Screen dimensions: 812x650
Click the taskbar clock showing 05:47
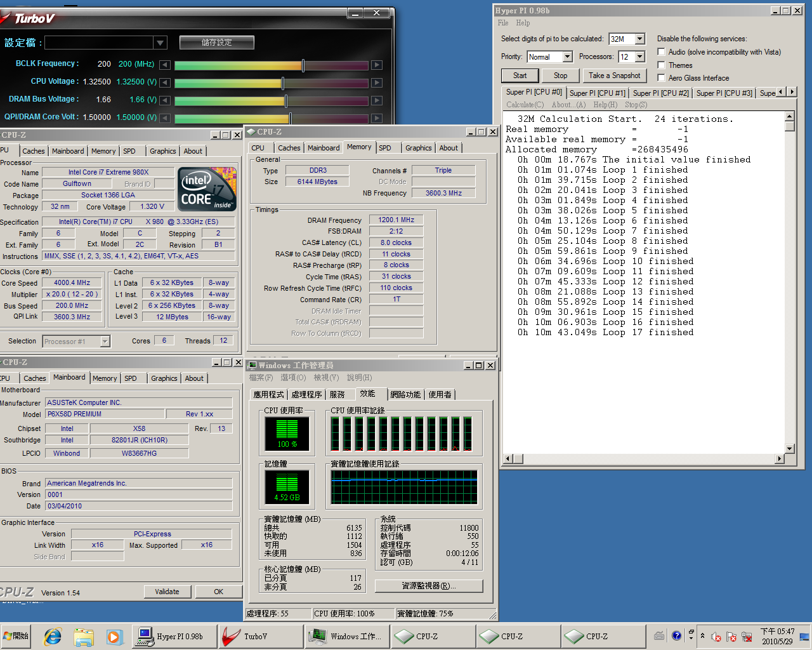tap(777, 636)
